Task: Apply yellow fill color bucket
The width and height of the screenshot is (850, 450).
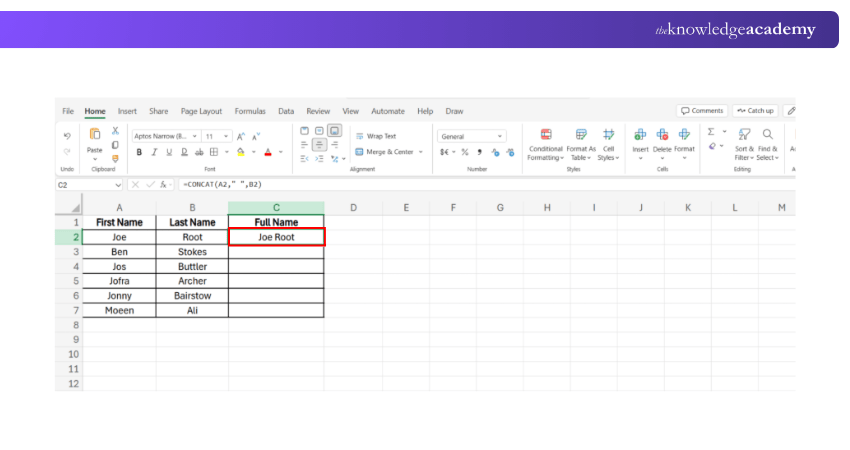Action: pos(241,152)
